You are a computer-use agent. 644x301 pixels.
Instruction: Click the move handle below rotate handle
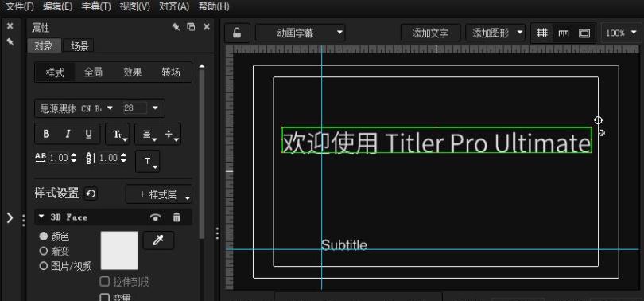coord(601,133)
